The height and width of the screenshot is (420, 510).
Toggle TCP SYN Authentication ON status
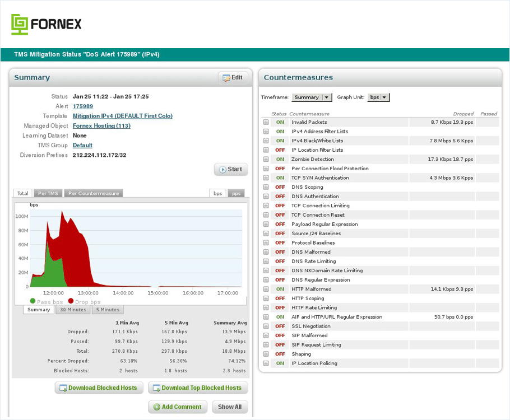click(280, 178)
